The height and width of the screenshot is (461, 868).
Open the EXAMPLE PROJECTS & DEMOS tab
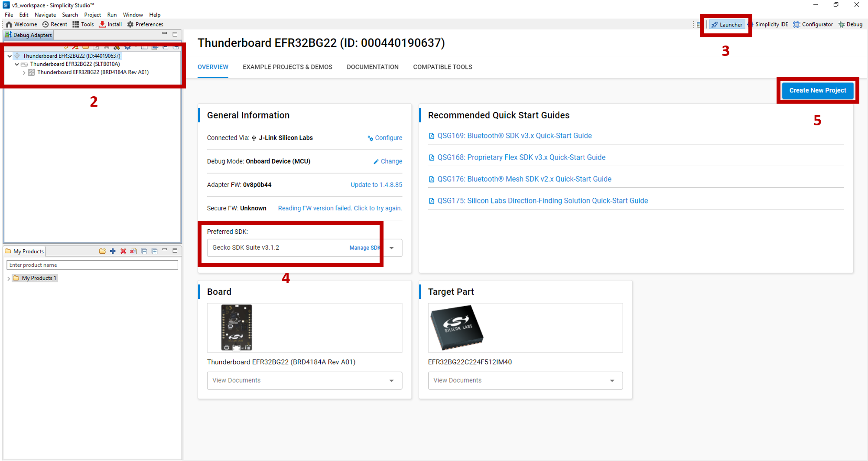tap(287, 67)
